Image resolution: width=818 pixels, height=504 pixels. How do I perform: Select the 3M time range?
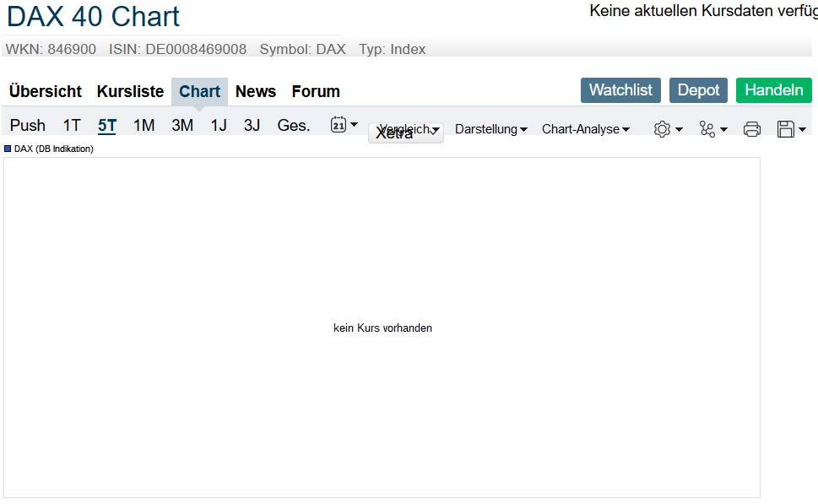click(x=182, y=125)
